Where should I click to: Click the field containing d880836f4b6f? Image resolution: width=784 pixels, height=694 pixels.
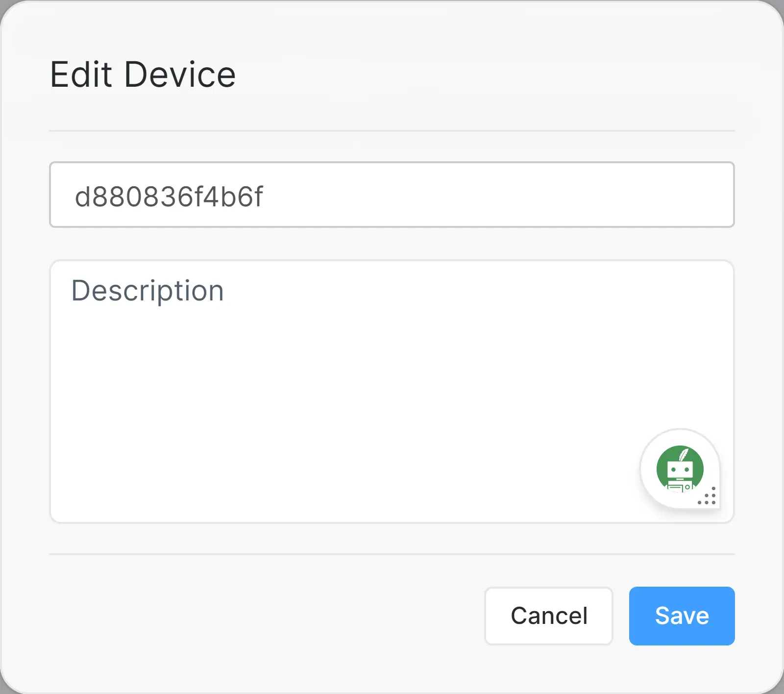pos(392,195)
